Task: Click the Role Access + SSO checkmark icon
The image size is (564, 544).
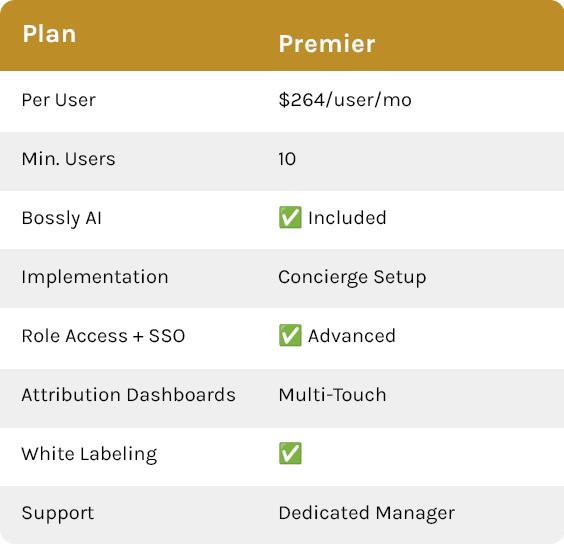Action: pos(290,335)
